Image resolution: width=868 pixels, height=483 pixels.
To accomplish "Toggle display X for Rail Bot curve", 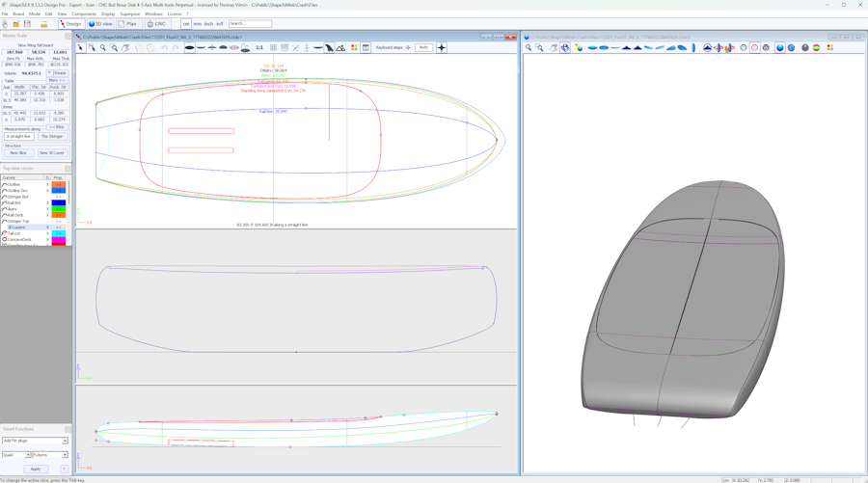I will (47, 203).
